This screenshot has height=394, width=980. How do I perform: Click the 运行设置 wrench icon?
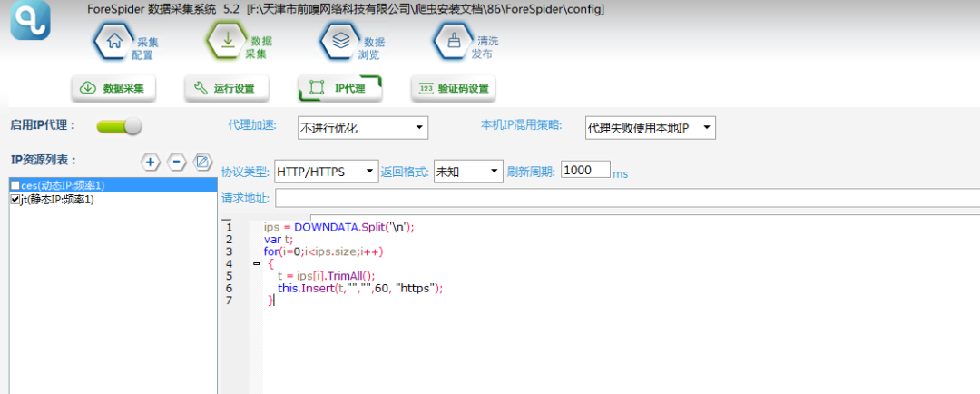(201, 88)
